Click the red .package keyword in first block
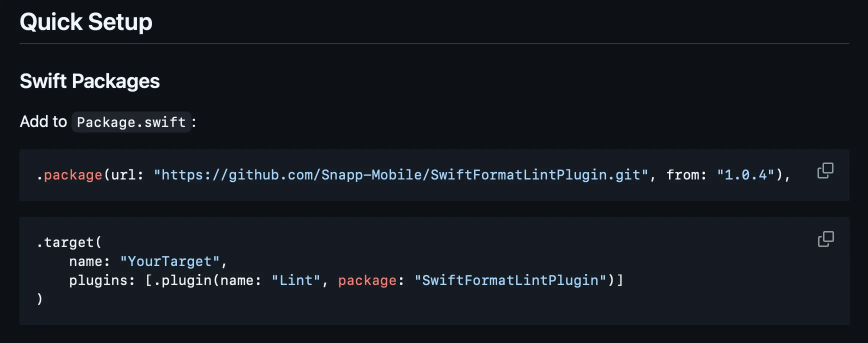Viewport: 868px width, 343px height. coord(72,175)
